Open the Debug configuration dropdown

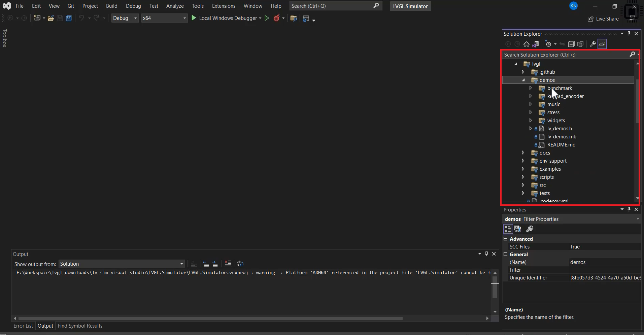(125, 18)
